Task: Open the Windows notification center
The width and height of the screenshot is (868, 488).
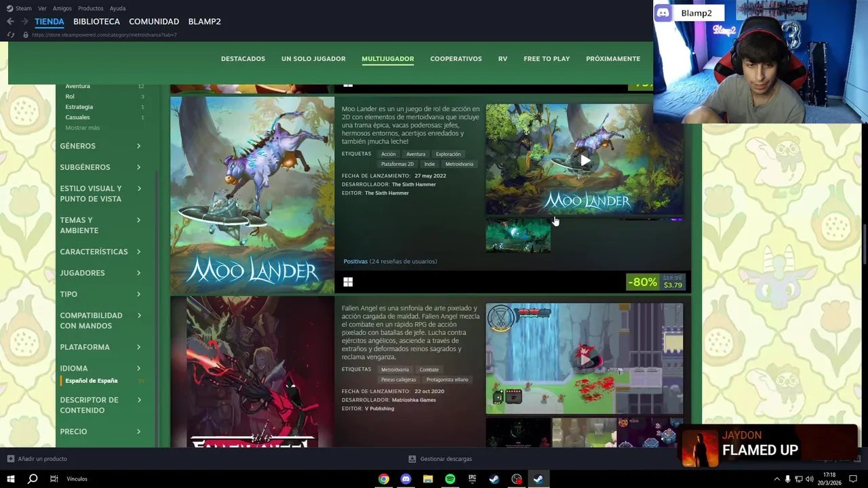Action: pos(853,479)
